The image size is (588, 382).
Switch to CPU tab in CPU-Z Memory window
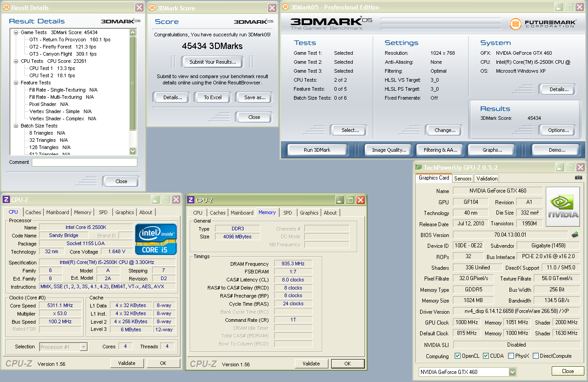pyautogui.click(x=198, y=213)
